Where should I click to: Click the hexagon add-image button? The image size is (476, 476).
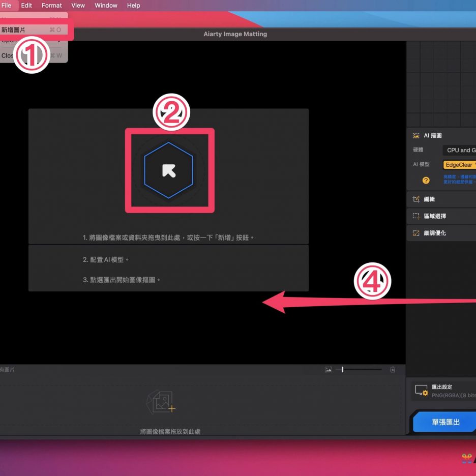[169, 170]
